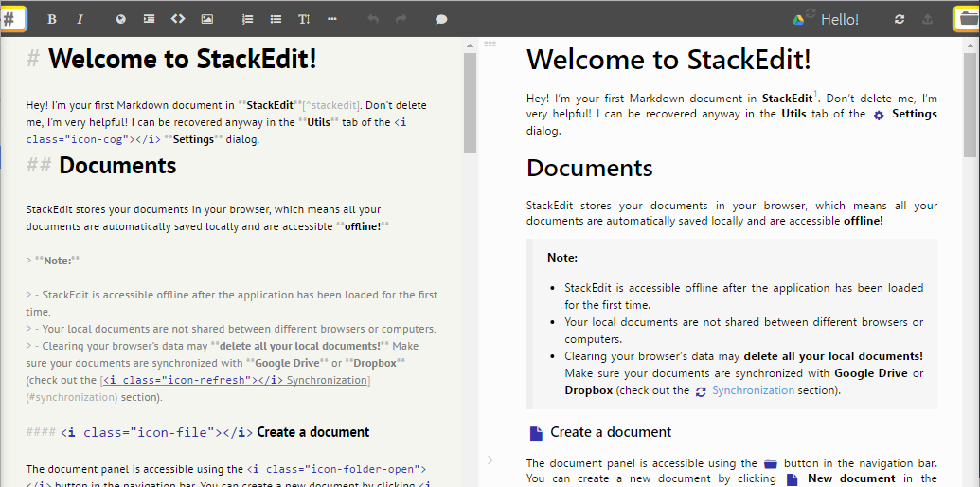Open the document panel folder button
Image resolution: width=980 pixels, height=487 pixels.
click(x=967, y=19)
